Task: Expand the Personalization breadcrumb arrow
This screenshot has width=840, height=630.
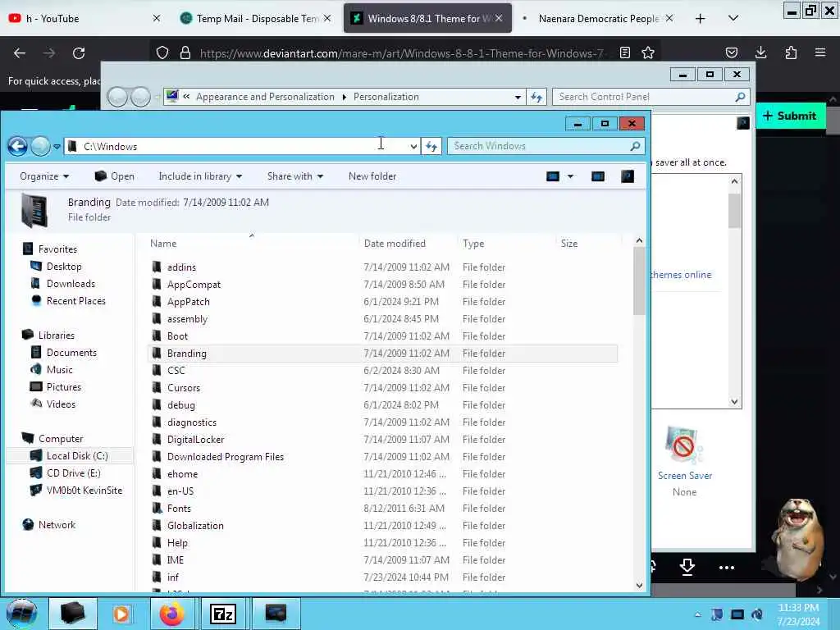Action: pyautogui.click(x=344, y=97)
